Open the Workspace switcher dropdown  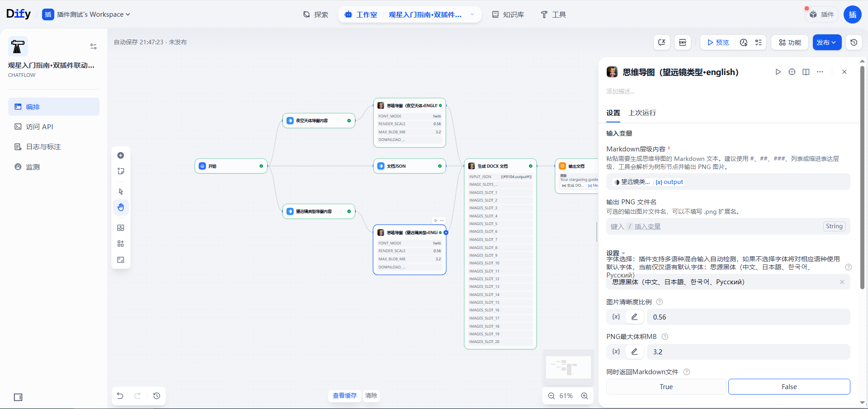click(x=86, y=14)
